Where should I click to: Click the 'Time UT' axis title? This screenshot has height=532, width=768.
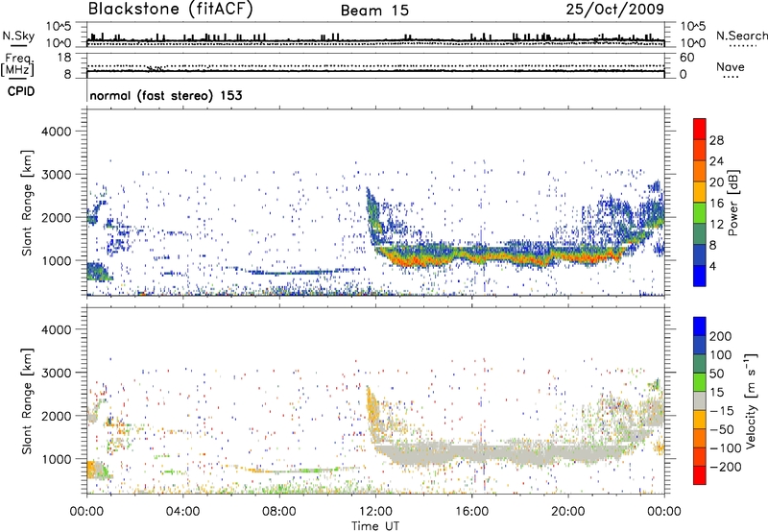[375, 526]
